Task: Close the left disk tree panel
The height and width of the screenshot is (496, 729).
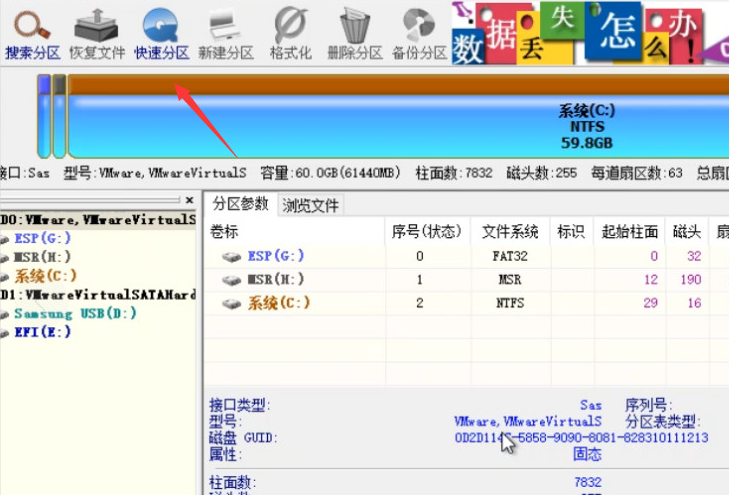Action: tap(189, 200)
